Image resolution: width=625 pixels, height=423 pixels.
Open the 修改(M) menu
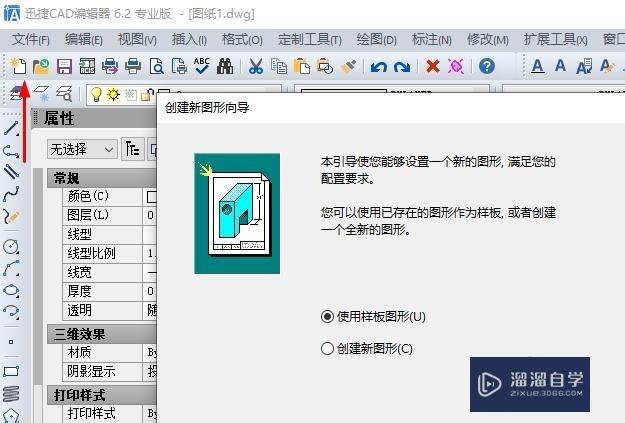487,40
